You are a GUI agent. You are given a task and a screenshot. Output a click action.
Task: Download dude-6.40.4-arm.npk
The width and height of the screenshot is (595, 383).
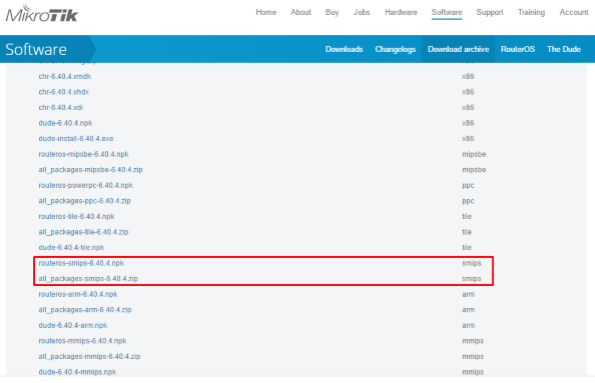click(x=73, y=325)
